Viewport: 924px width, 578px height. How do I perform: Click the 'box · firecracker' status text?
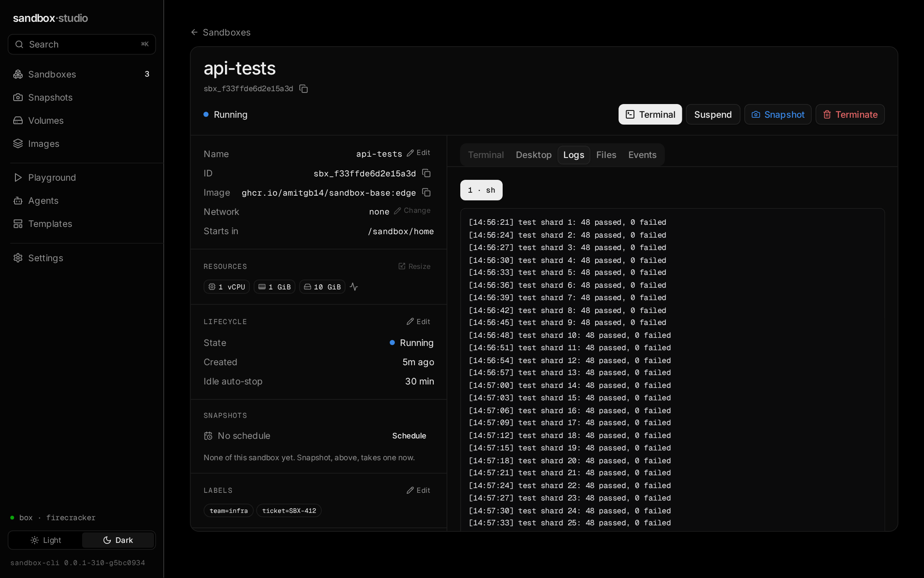[x=57, y=518]
